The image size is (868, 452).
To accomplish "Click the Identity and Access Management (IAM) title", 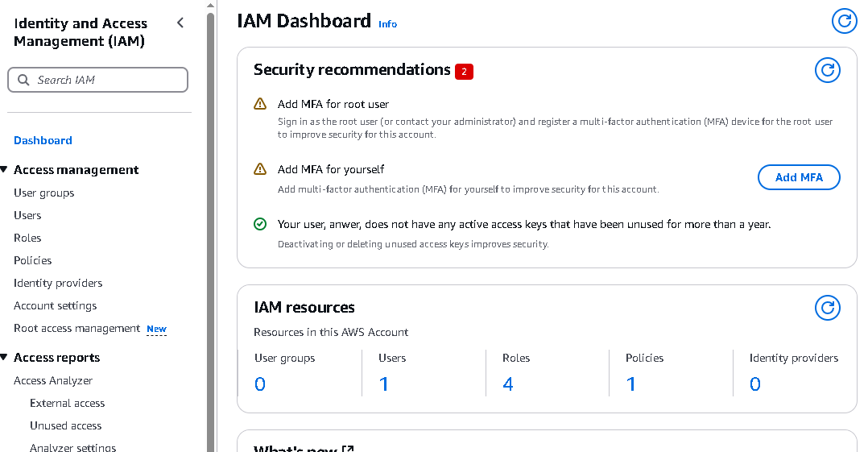I will coord(81,32).
